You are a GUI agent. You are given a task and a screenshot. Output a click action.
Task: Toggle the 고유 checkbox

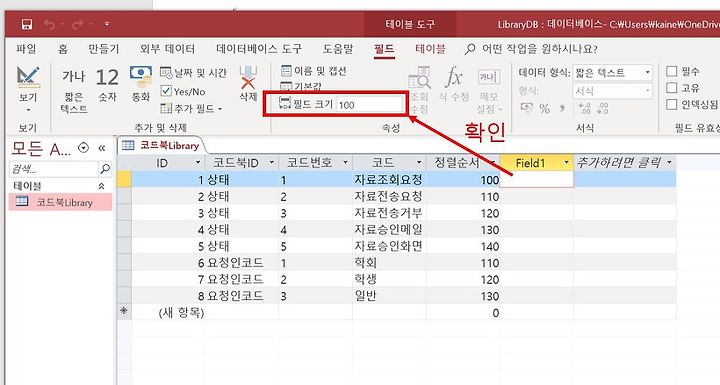672,88
